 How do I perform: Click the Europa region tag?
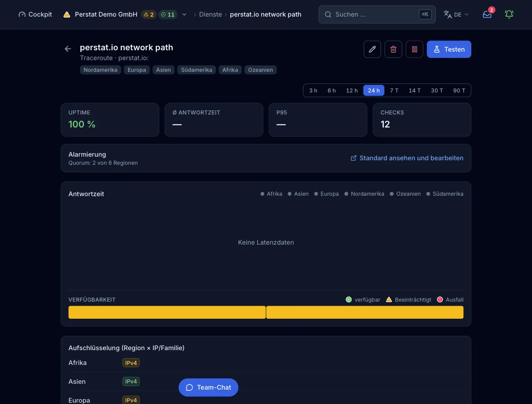coord(137,70)
